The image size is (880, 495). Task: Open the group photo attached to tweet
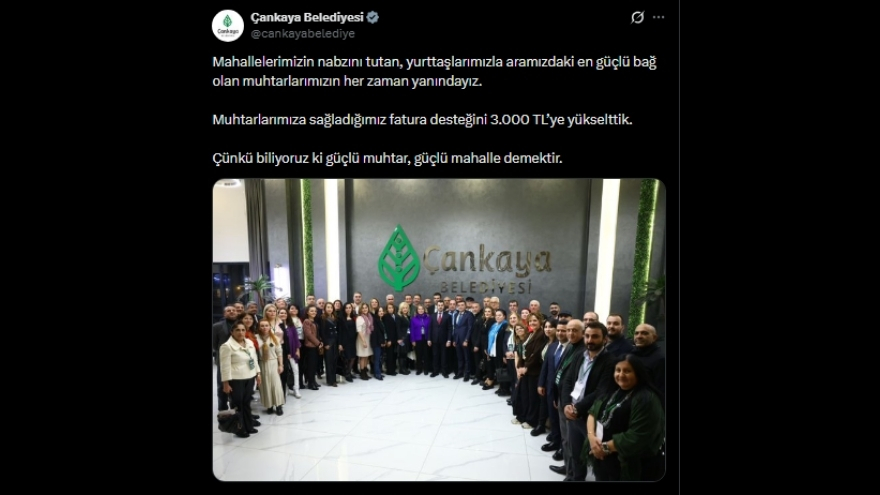point(439,329)
